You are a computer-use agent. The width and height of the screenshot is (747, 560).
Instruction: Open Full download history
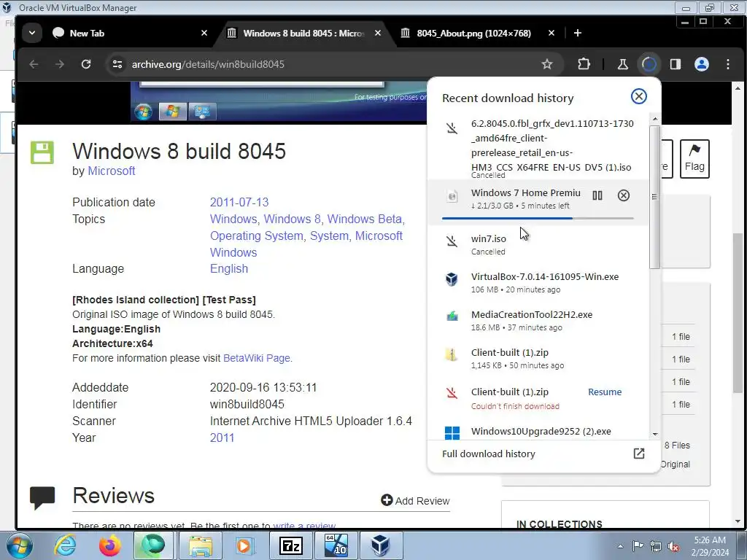[489, 454]
